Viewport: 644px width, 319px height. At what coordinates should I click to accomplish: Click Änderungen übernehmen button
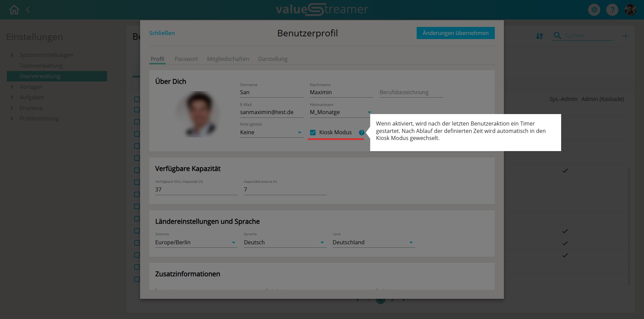pyautogui.click(x=455, y=33)
